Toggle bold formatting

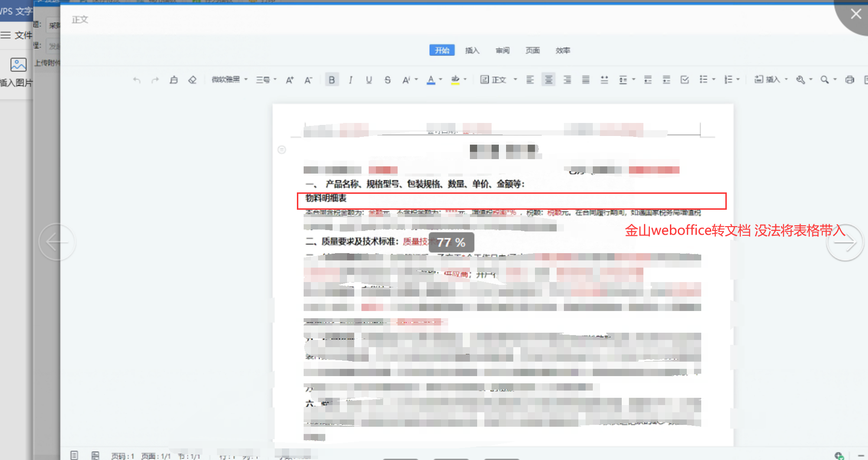click(332, 80)
